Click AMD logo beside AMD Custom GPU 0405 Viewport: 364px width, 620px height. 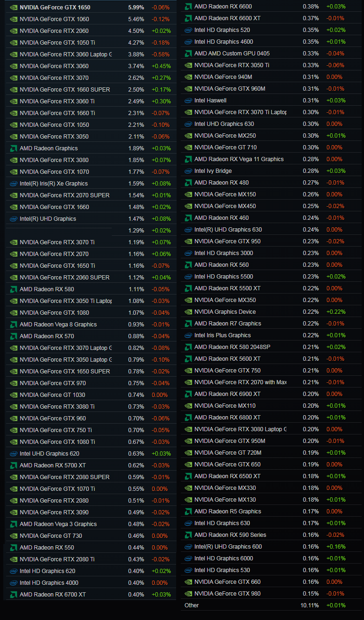click(188, 54)
